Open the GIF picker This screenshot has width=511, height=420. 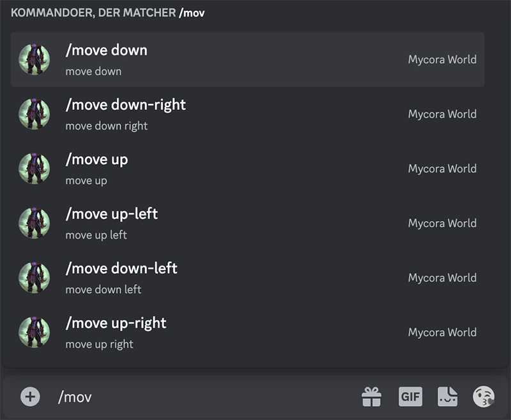[x=410, y=397]
